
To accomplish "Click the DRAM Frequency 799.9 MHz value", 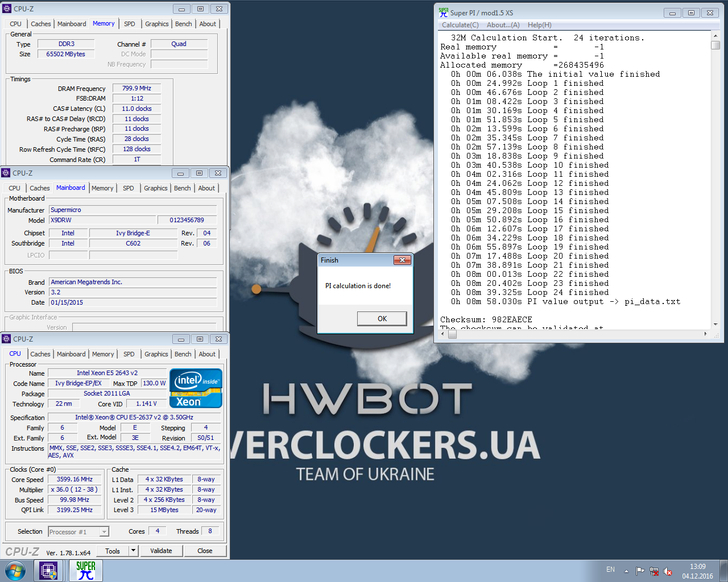I will [136, 88].
